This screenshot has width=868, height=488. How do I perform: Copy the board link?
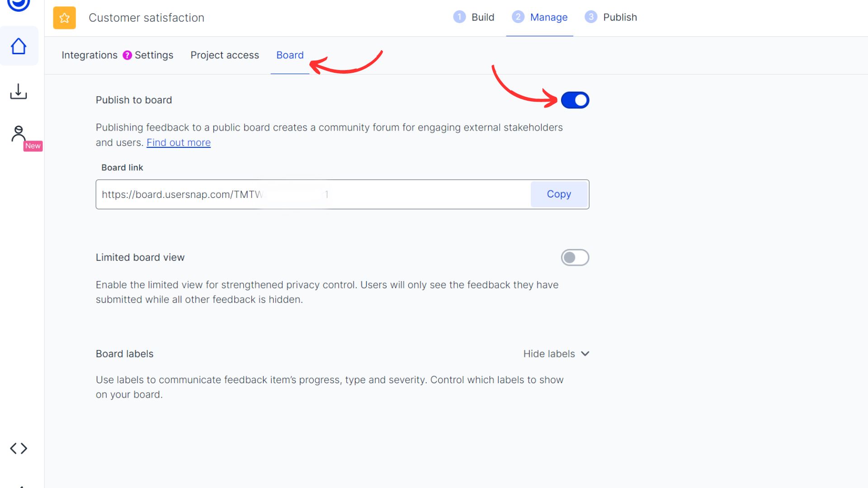(x=559, y=194)
